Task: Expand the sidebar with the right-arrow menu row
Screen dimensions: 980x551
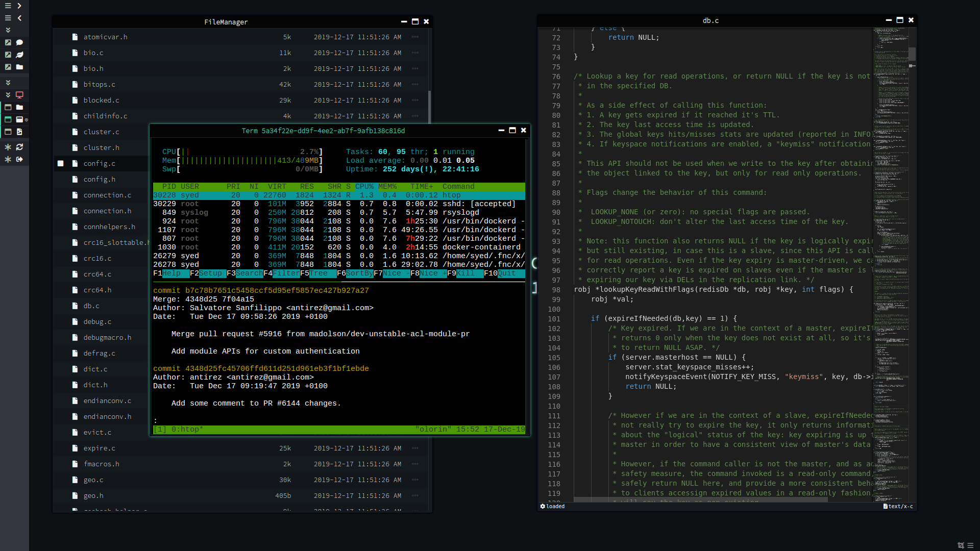Action: [x=14, y=6]
